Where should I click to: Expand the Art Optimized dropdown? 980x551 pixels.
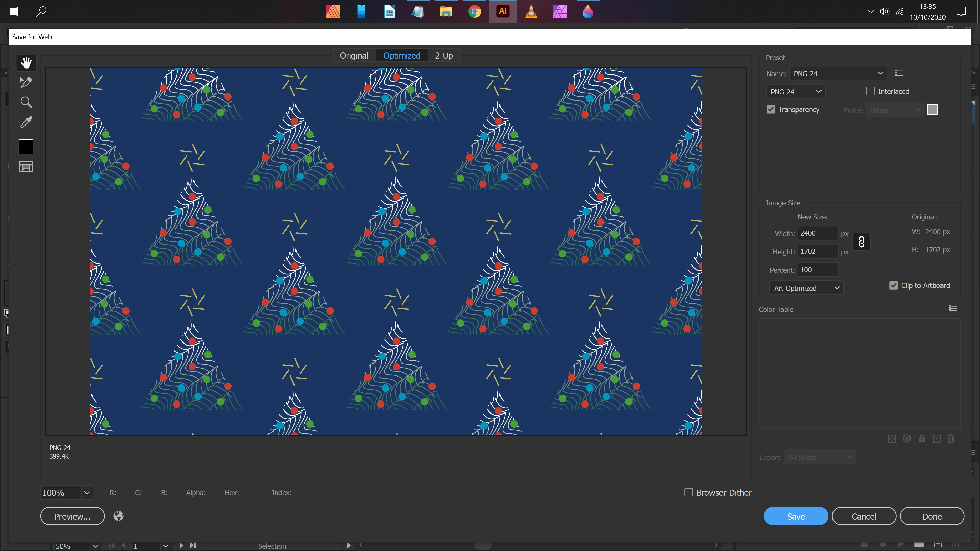pyautogui.click(x=806, y=288)
